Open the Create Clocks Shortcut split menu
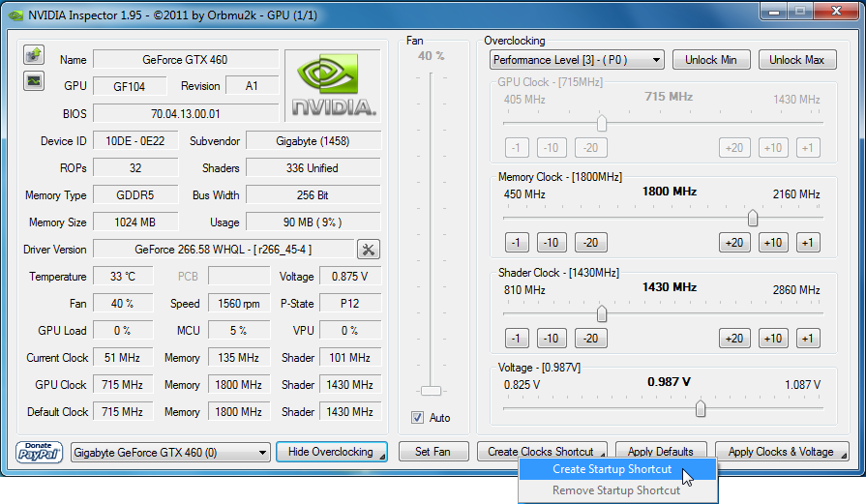 tap(601, 452)
